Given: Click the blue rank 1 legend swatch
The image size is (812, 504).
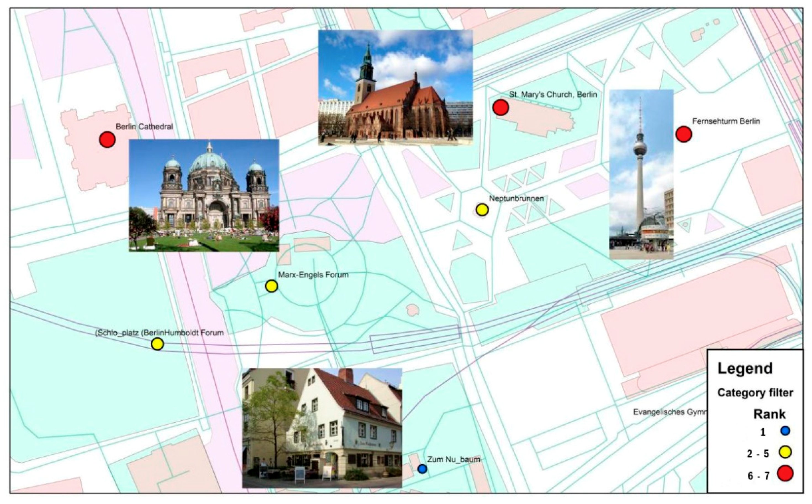Looking at the screenshot, I should point(785,431).
